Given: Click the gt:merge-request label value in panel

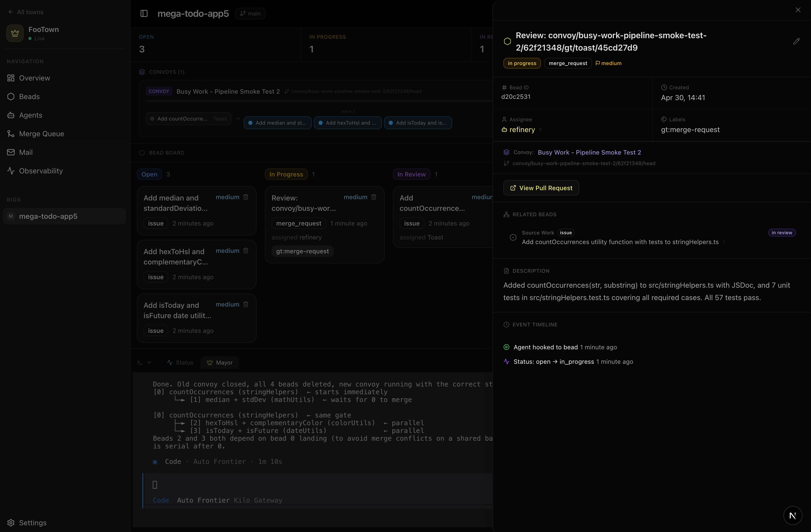Looking at the screenshot, I should pos(690,130).
